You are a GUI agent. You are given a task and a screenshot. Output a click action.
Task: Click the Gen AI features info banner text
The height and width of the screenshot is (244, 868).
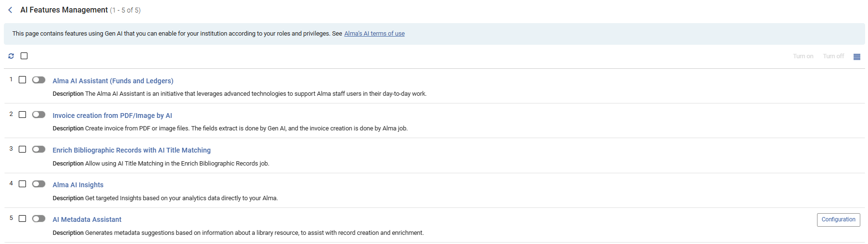177,34
